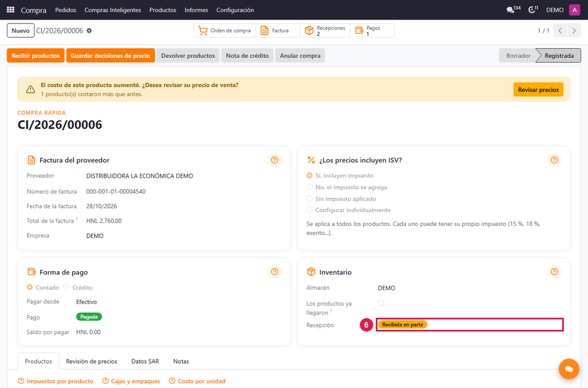This screenshot has width=588, height=388.
Task: Open the Recepciones smart button
Action: tap(325, 31)
